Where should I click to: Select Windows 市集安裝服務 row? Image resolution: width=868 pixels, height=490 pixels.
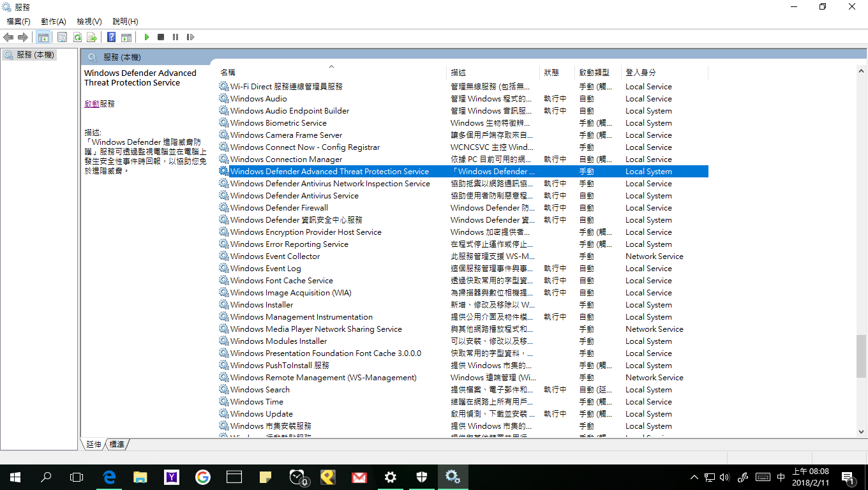pos(463,426)
